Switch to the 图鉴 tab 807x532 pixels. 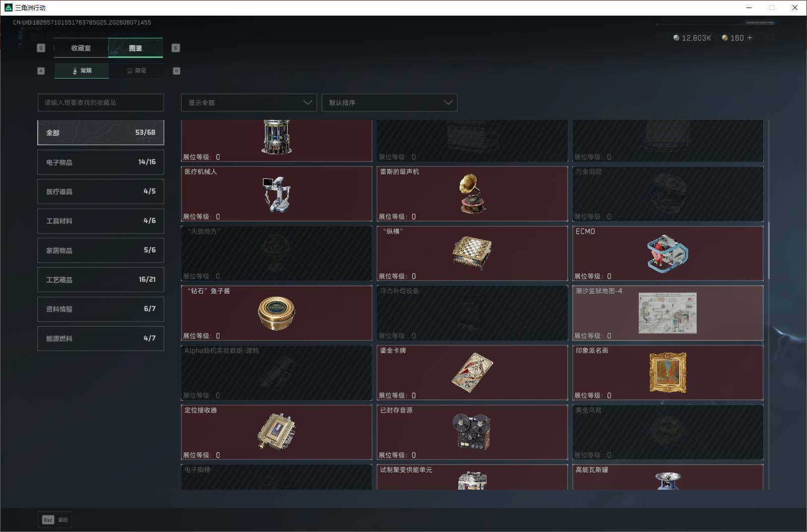(136, 48)
